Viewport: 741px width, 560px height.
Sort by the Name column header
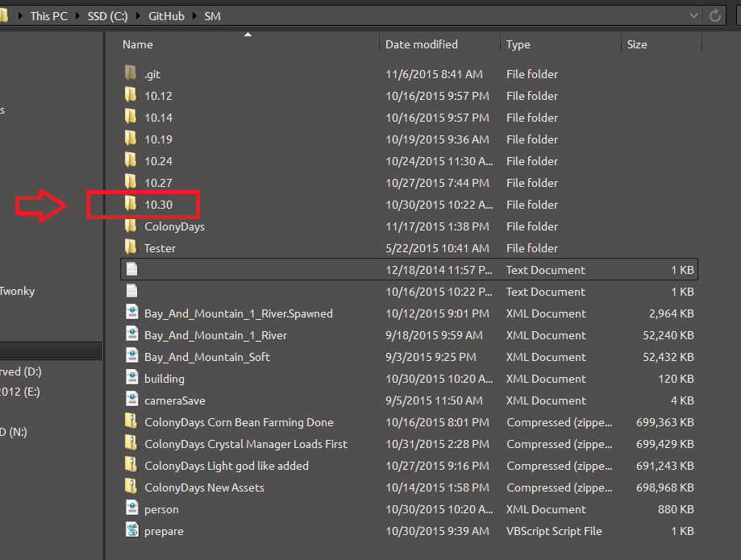[x=138, y=44]
